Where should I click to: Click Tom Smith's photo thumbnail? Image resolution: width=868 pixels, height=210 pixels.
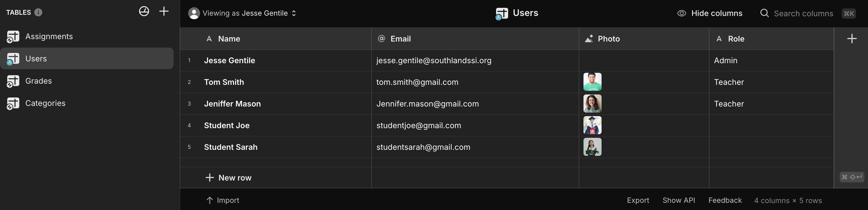click(x=592, y=82)
